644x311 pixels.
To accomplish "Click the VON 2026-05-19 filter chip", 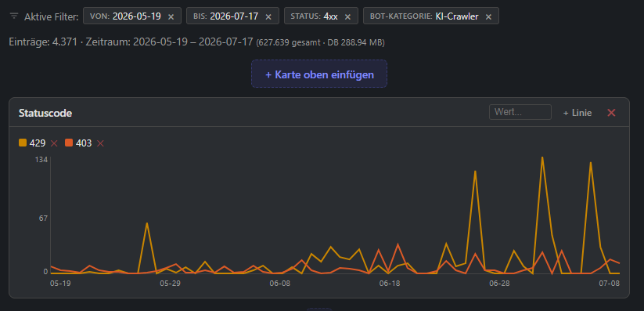I will tap(132, 16).
